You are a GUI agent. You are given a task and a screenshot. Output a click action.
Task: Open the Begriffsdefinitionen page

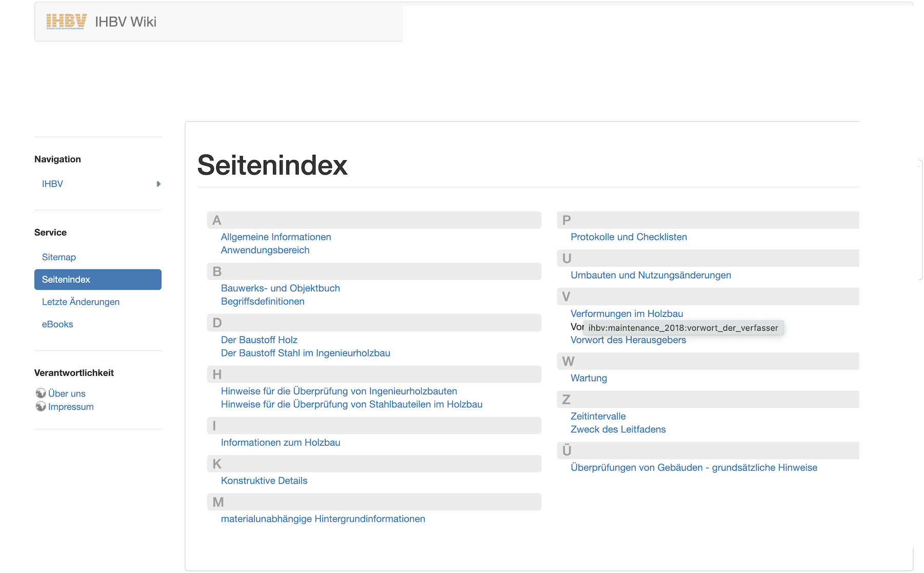(262, 301)
